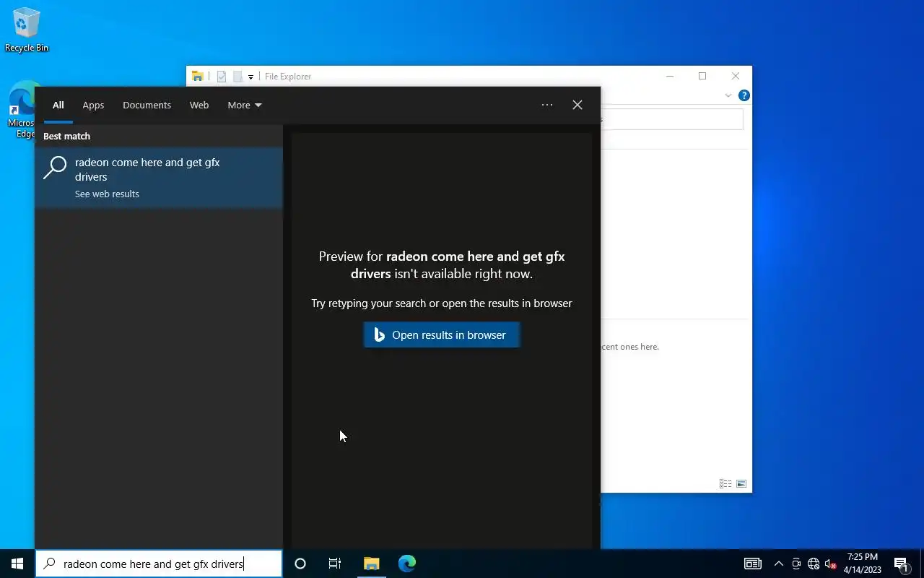Click the Properties icon in File Explorer quick access toolbar
This screenshot has width=924, height=578.
tap(222, 77)
